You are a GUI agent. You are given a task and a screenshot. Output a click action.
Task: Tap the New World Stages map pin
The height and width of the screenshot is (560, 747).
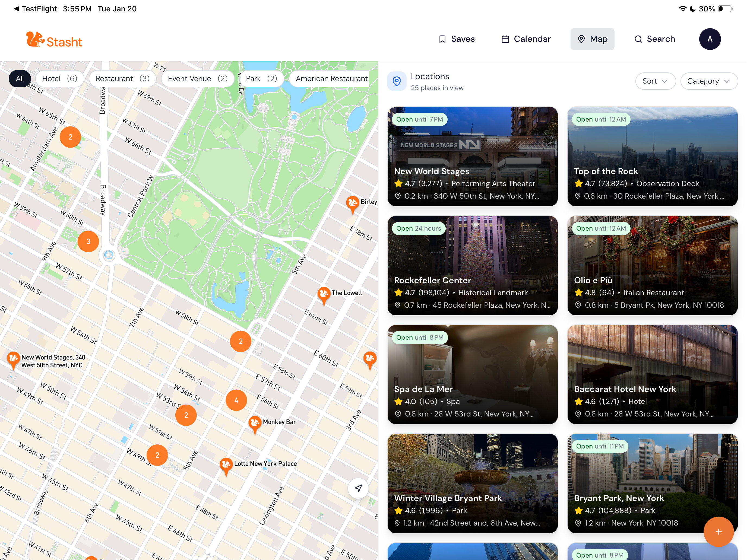click(13, 360)
